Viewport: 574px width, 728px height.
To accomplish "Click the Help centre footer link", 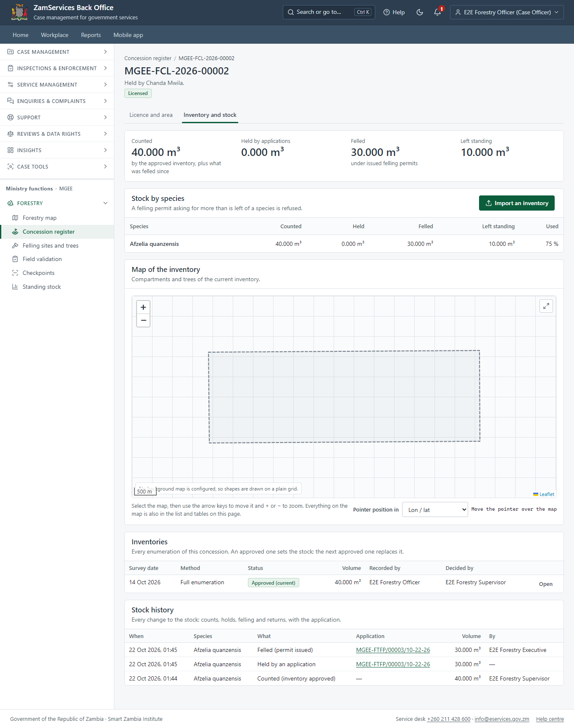I will coord(550,719).
